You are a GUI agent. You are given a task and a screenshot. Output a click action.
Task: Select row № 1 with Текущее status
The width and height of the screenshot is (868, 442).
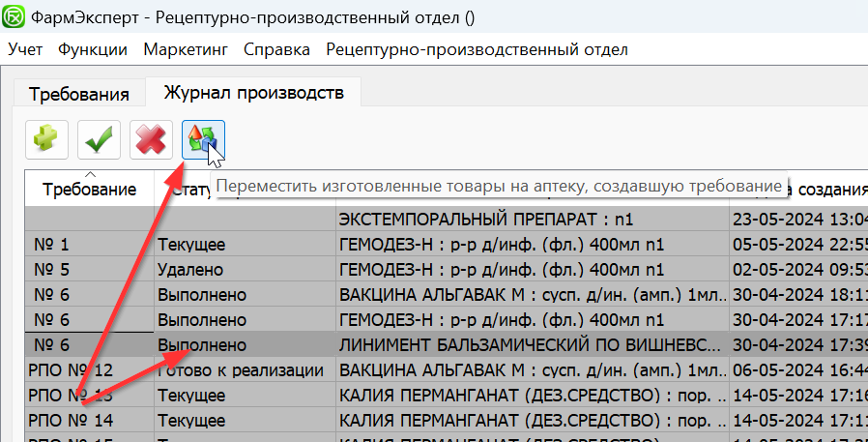[193, 244]
